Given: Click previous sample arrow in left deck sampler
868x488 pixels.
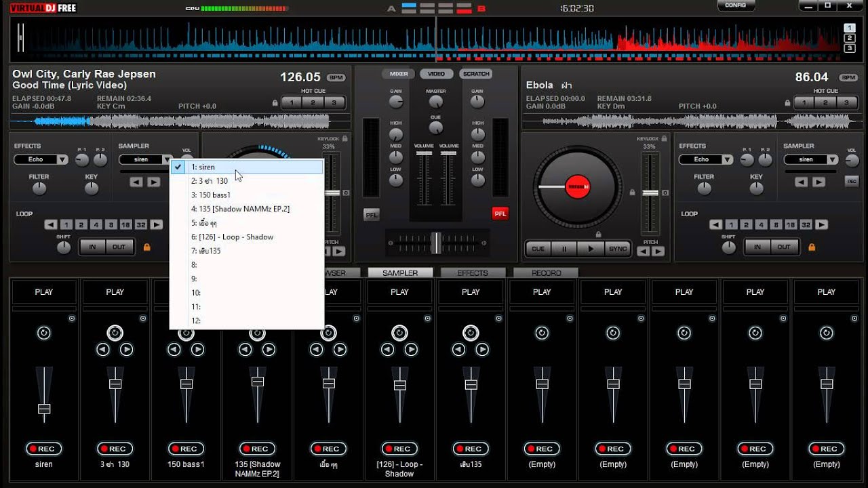Looking at the screenshot, I should (x=136, y=182).
